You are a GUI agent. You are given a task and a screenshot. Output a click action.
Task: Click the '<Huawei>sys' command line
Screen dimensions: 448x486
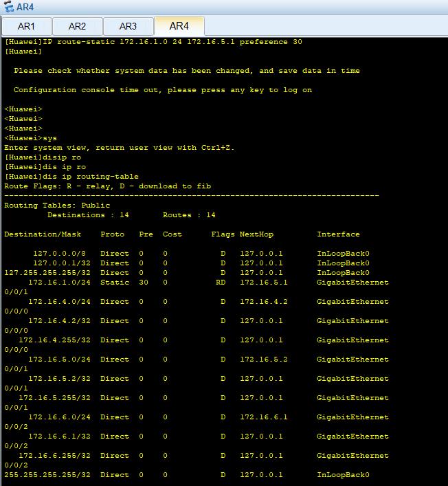tap(31, 138)
